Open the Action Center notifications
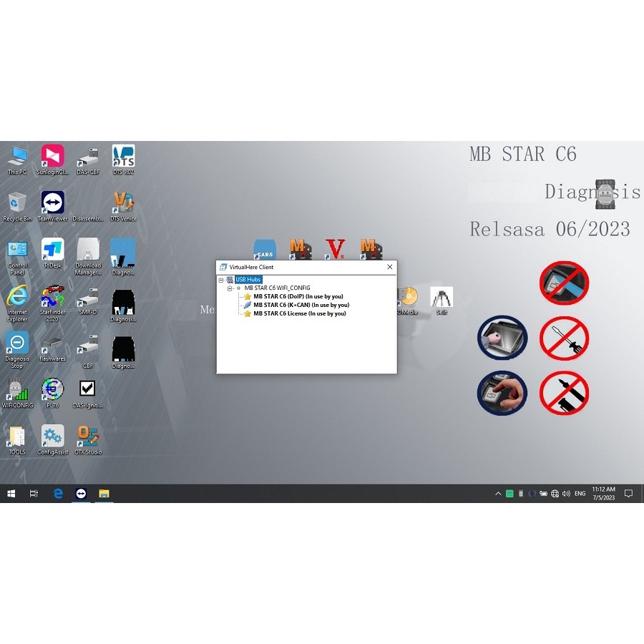The image size is (644, 644). 628,493
